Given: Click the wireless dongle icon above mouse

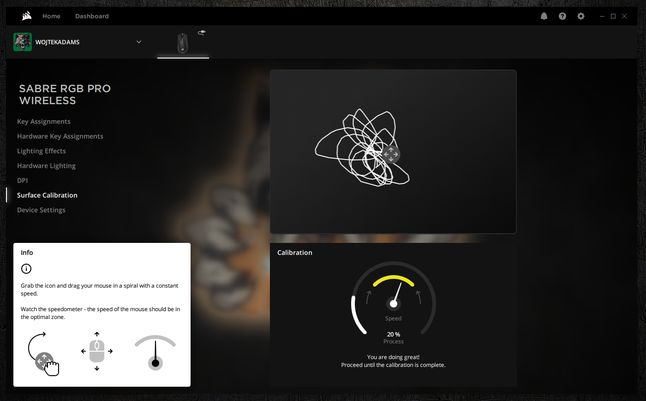Looking at the screenshot, I should point(201,32).
